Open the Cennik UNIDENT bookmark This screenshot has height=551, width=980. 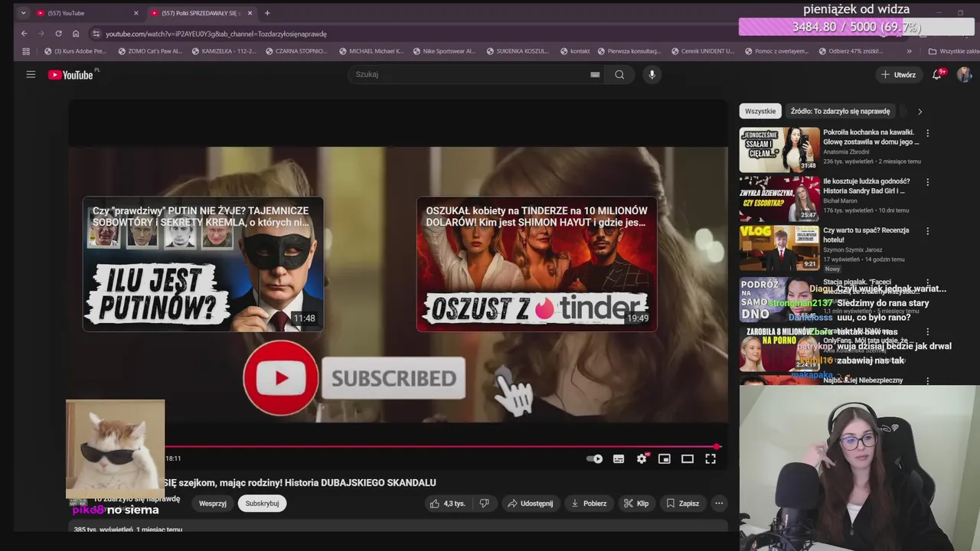[x=702, y=51]
